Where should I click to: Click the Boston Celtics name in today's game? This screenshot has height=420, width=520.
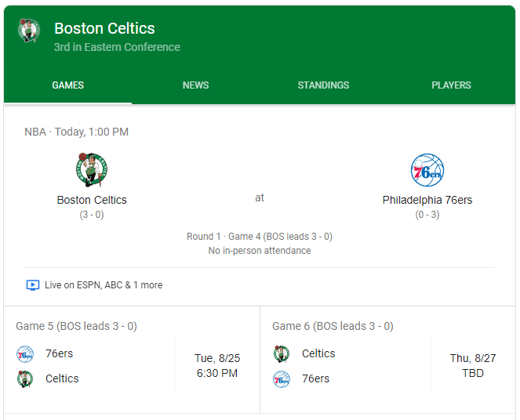(x=92, y=200)
